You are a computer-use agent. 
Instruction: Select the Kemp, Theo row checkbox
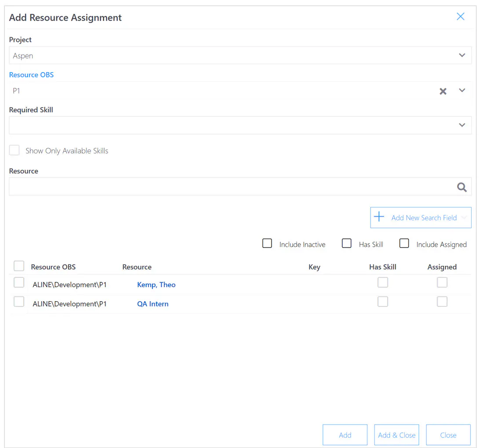(x=19, y=282)
